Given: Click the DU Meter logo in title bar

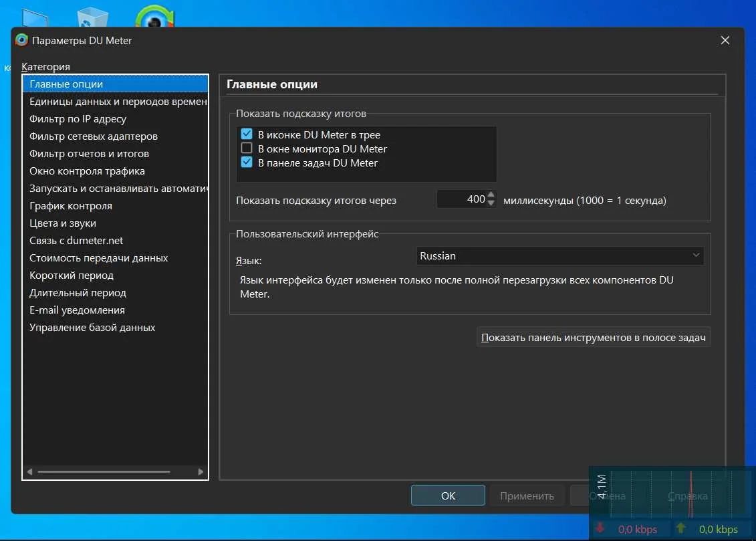Looking at the screenshot, I should pyautogui.click(x=21, y=40).
